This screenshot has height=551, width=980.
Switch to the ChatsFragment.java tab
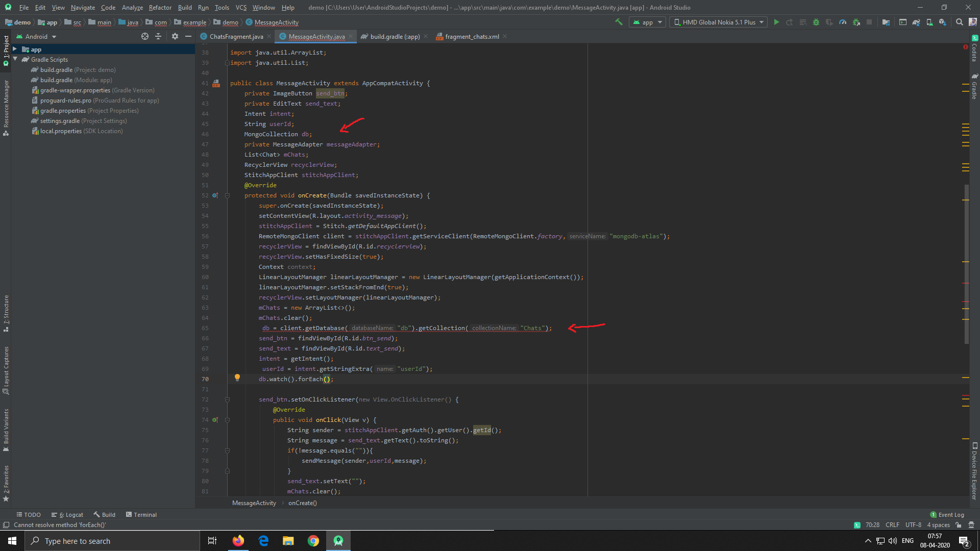[236, 36]
